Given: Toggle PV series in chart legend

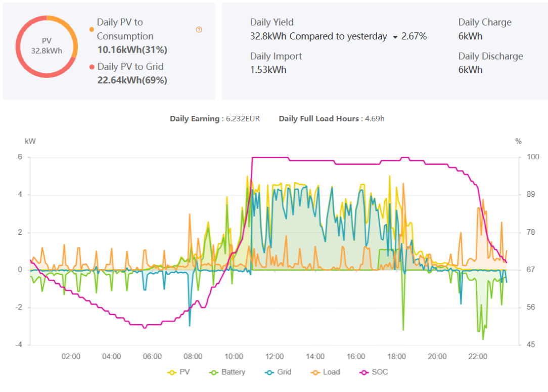Looking at the screenshot, I should [178, 372].
